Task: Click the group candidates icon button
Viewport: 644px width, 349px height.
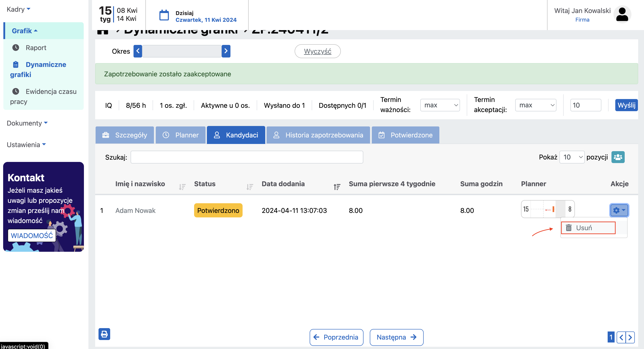Action: pos(618,157)
